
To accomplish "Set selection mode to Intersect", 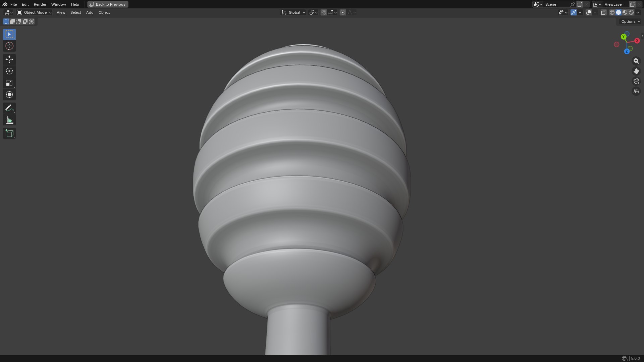I will (x=32, y=21).
